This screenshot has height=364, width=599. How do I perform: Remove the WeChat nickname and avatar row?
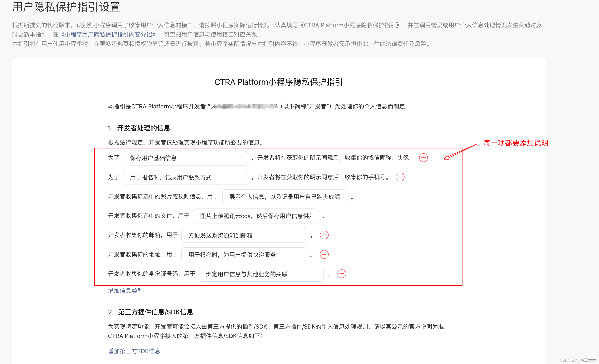pos(423,158)
